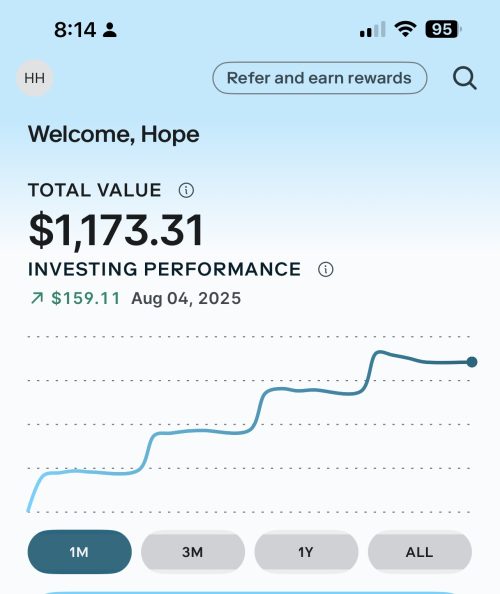
Task: Open the search magnifier icon
Action: [x=464, y=78]
